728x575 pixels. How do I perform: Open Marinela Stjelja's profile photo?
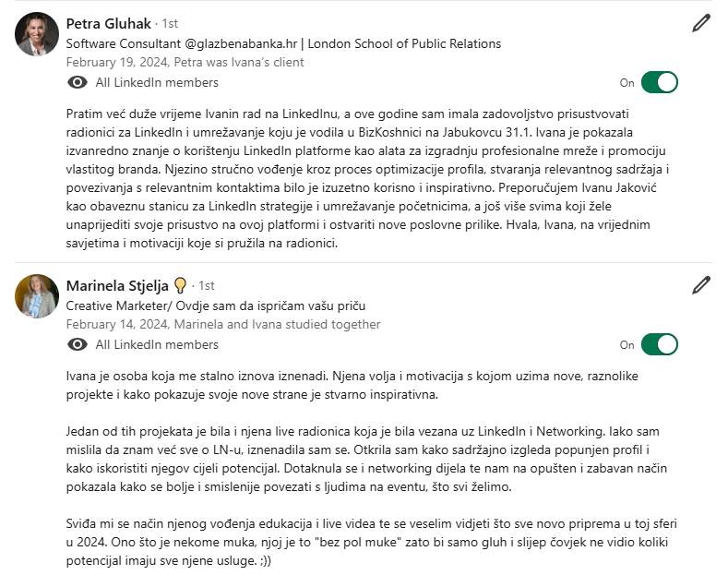point(37,296)
